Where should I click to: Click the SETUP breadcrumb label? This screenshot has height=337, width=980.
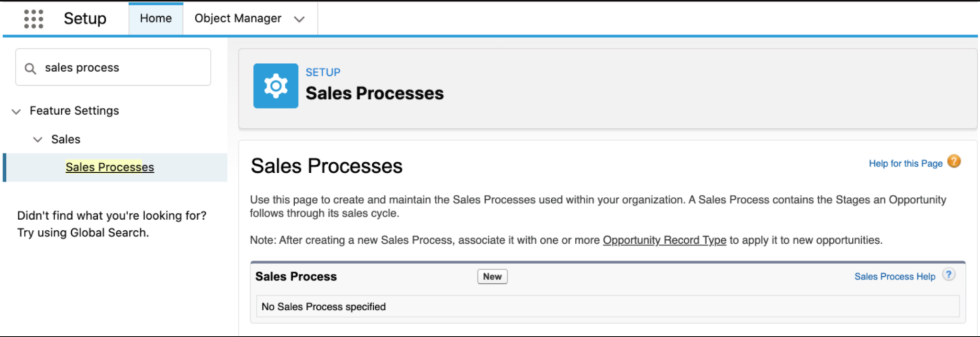coord(323,72)
